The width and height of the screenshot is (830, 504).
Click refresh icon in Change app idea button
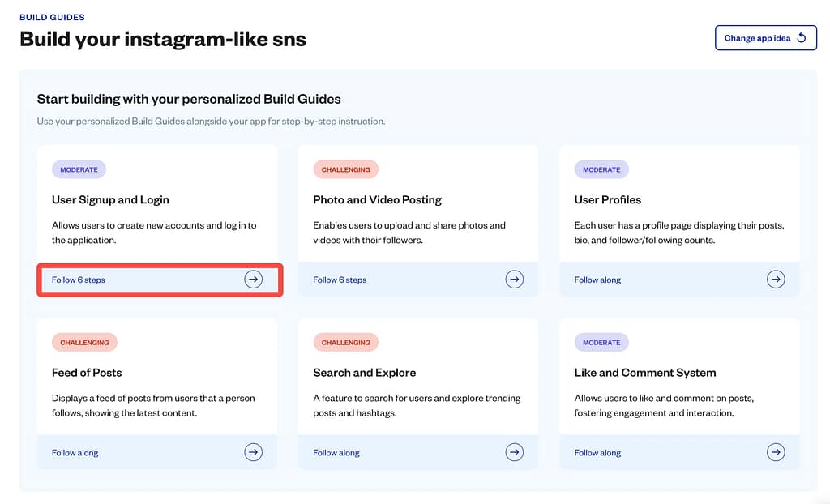802,38
